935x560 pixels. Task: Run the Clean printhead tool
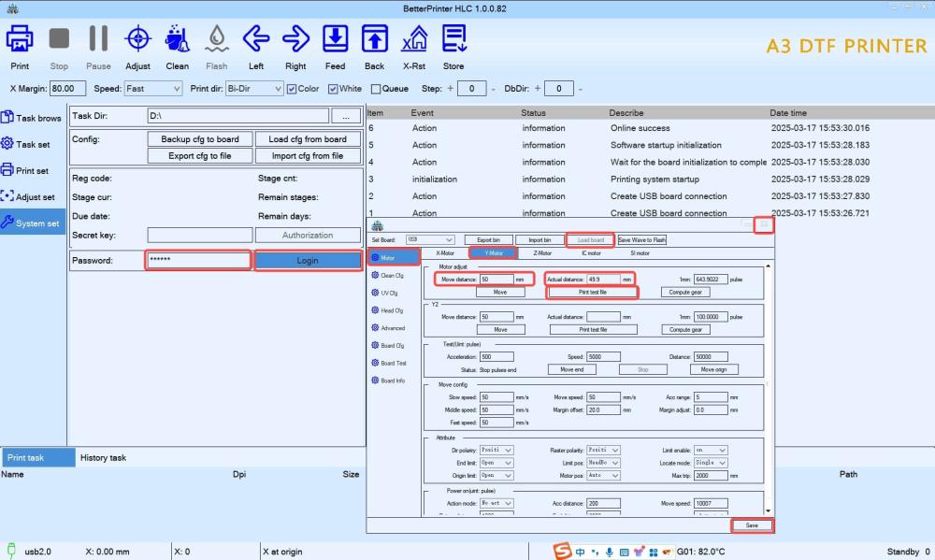tap(177, 38)
